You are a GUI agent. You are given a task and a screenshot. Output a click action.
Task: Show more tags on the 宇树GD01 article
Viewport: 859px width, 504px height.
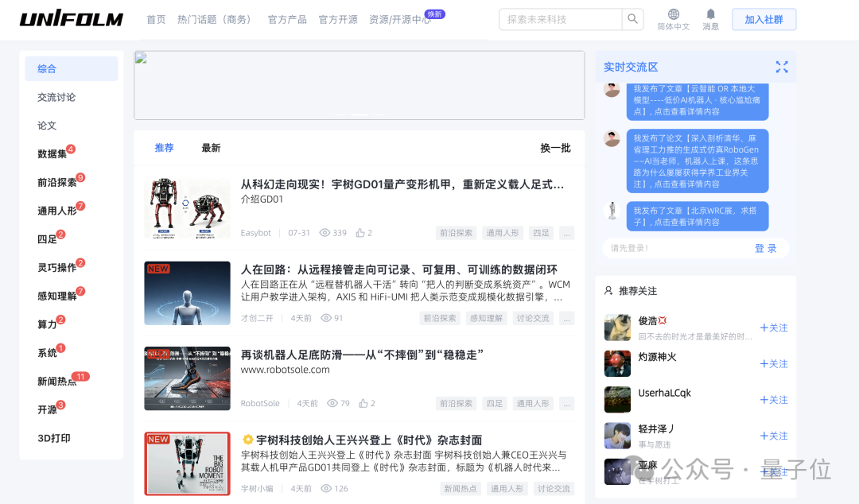pyautogui.click(x=567, y=233)
